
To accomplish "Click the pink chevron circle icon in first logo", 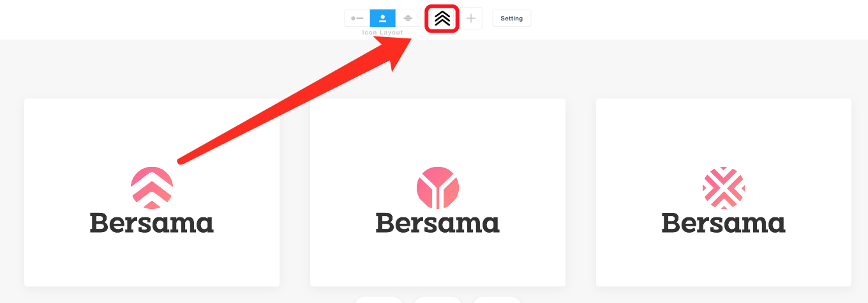I will pyautogui.click(x=152, y=188).
